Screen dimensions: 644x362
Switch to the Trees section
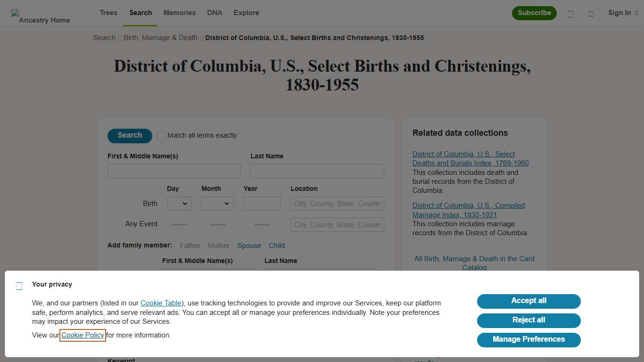pos(108,13)
